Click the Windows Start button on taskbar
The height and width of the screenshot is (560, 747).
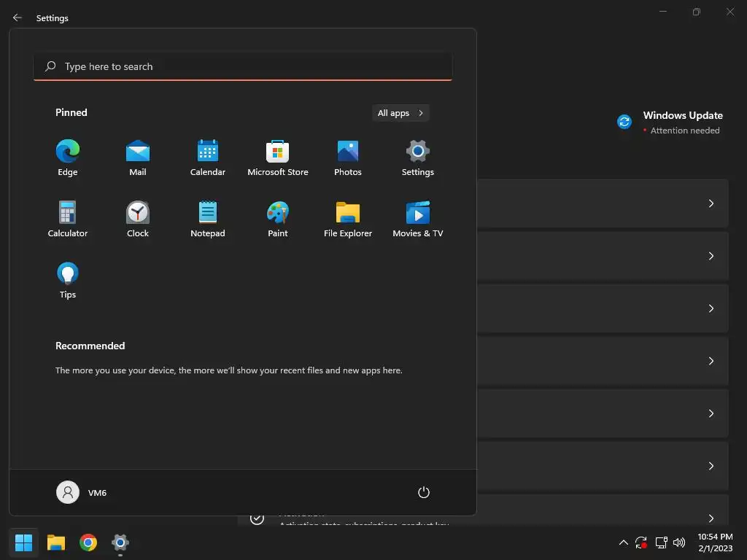coord(23,542)
